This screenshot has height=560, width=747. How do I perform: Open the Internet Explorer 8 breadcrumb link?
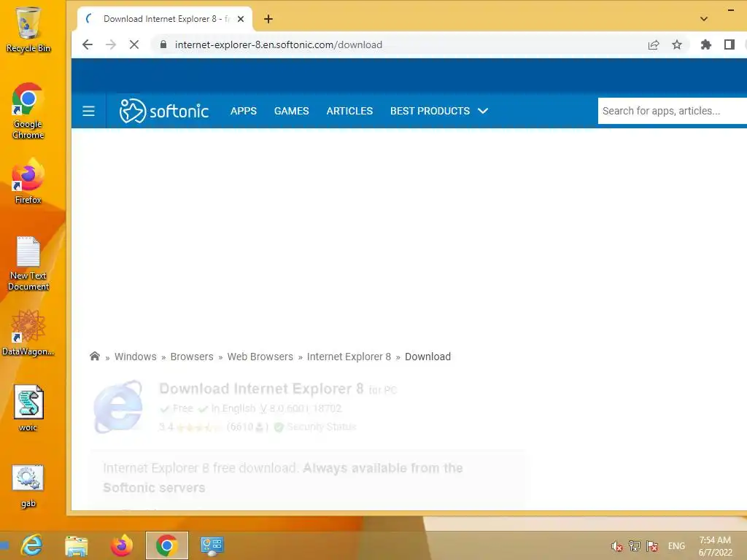click(349, 357)
